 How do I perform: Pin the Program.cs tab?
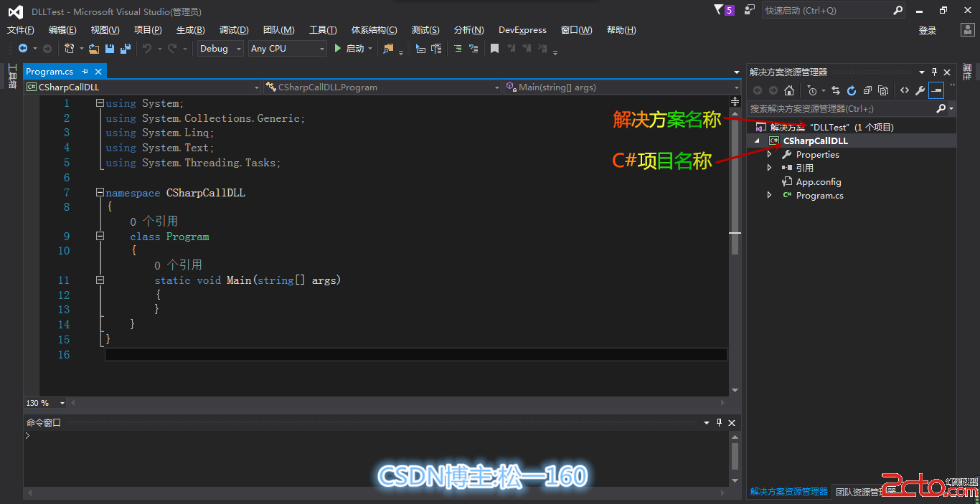(85, 72)
